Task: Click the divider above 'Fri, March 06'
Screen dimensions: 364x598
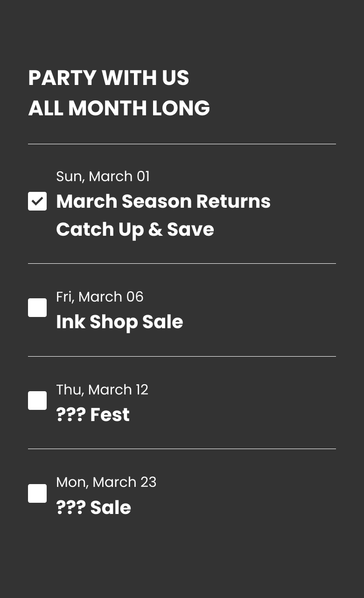Action: pos(182,263)
